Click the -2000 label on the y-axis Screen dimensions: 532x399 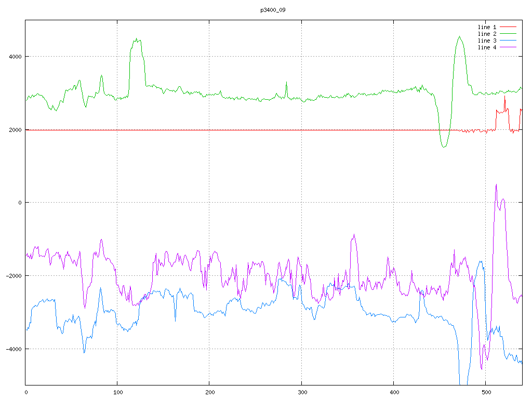pyautogui.click(x=13, y=276)
